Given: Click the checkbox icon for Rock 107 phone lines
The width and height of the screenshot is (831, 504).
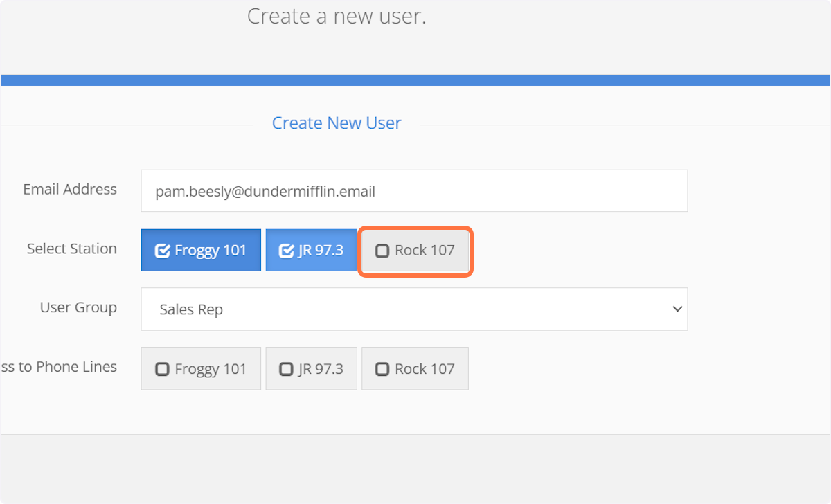Looking at the screenshot, I should (x=382, y=369).
